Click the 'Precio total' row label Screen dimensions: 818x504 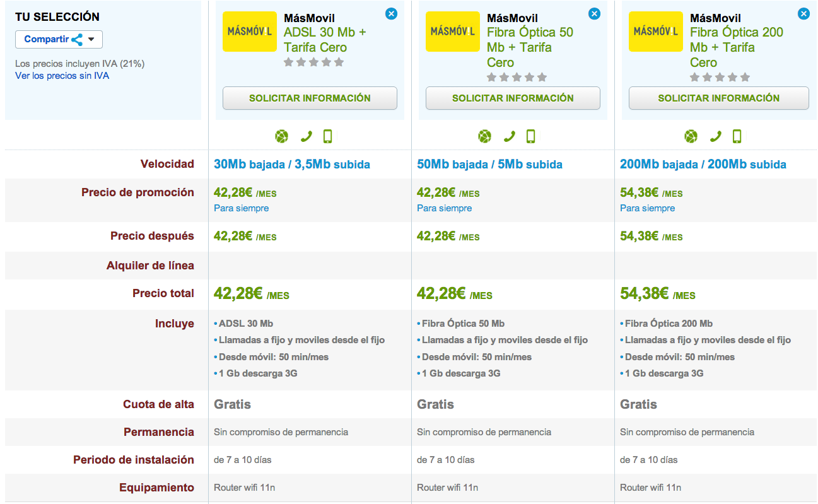click(163, 293)
